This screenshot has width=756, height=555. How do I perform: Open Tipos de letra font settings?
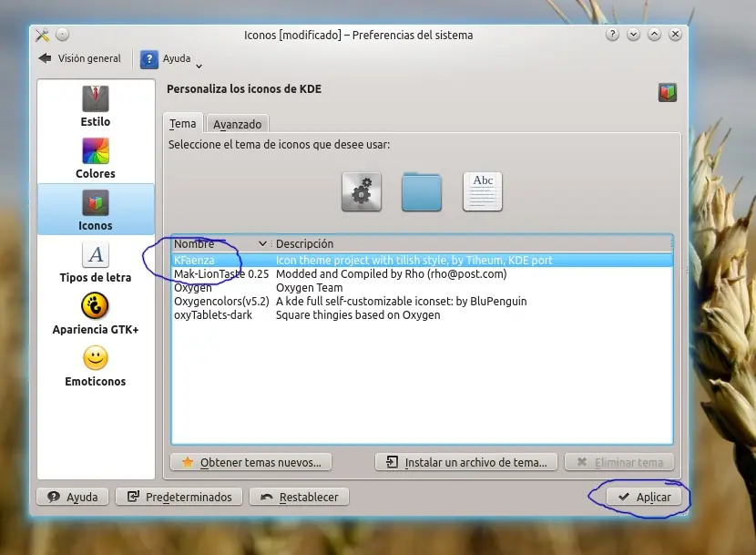click(96, 262)
